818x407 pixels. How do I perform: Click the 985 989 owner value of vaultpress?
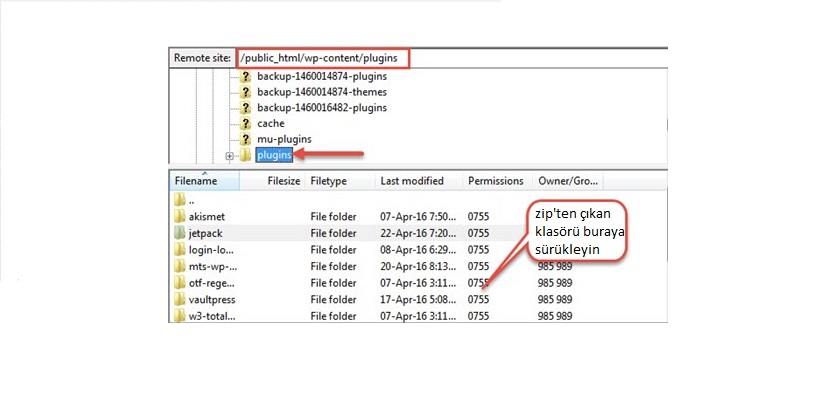(555, 300)
